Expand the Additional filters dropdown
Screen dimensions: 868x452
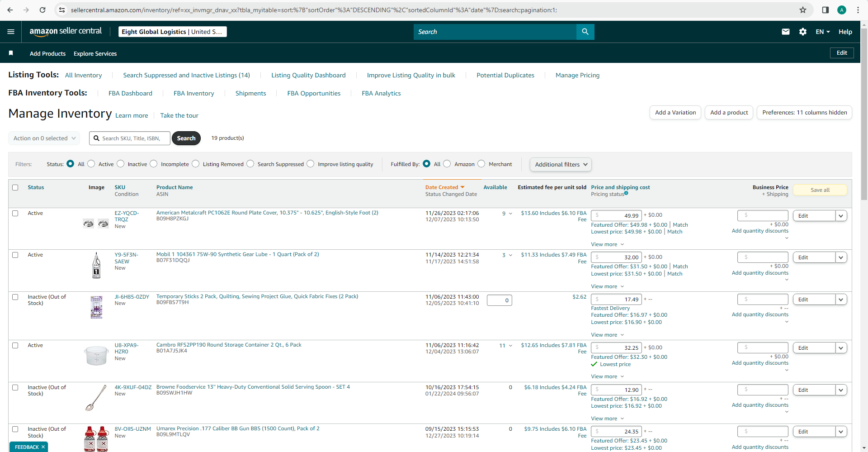click(x=561, y=164)
